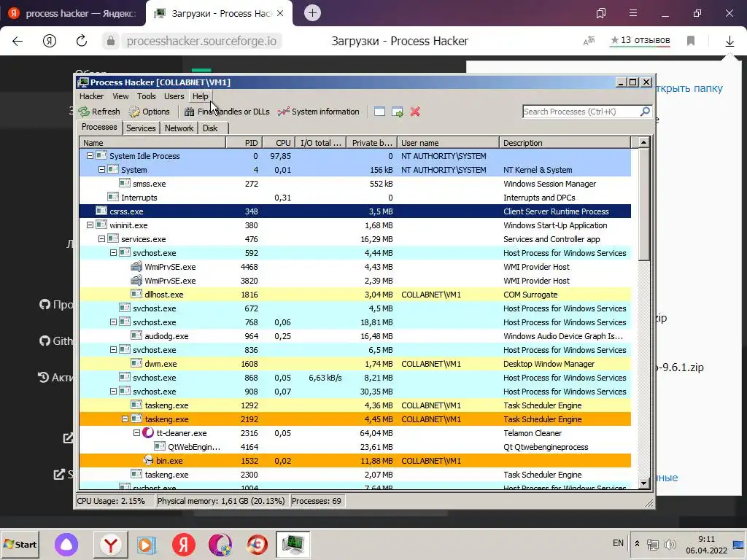This screenshot has width=747, height=560.
Task: Click the red X terminate icon
Action: tap(415, 112)
